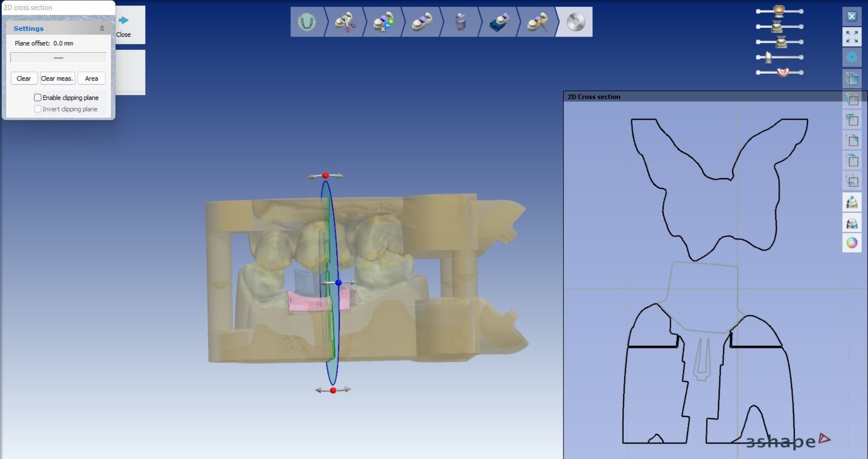The image size is (868, 459).
Task: Open the color wheel picker icon
Action: pyautogui.click(x=852, y=243)
